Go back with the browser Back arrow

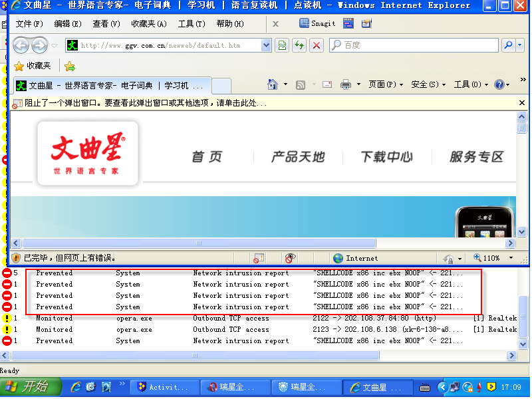[x=21, y=45]
